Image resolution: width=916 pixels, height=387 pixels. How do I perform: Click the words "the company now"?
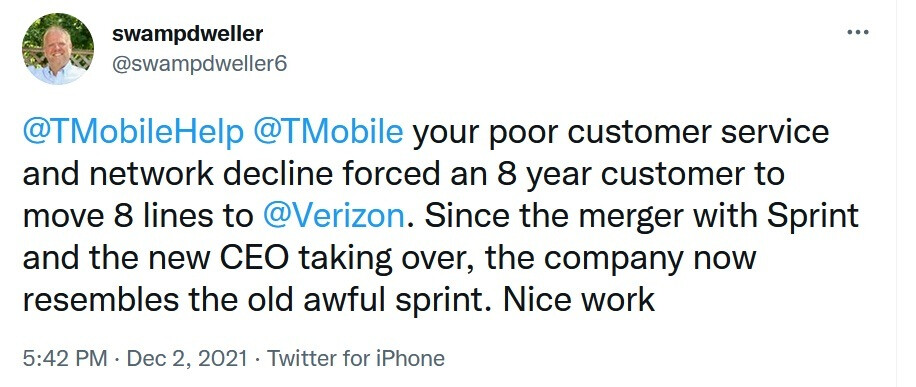pos(621,258)
